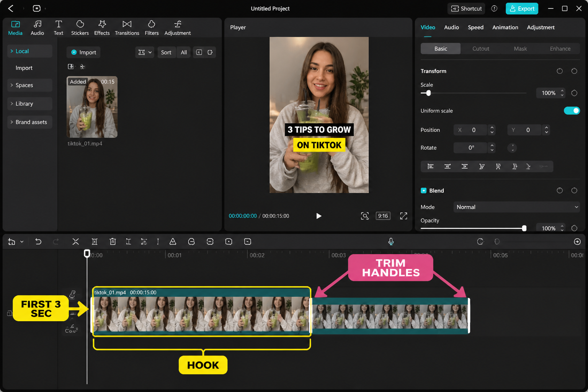
Task: Click the timeline zoom slider track
Action: click(536, 242)
